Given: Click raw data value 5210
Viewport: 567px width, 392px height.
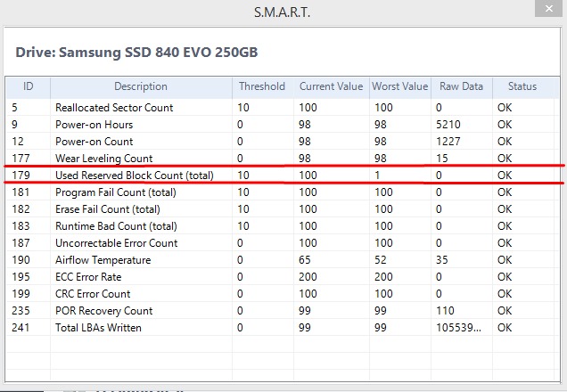Looking at the screenshot, I should [448, 125].
